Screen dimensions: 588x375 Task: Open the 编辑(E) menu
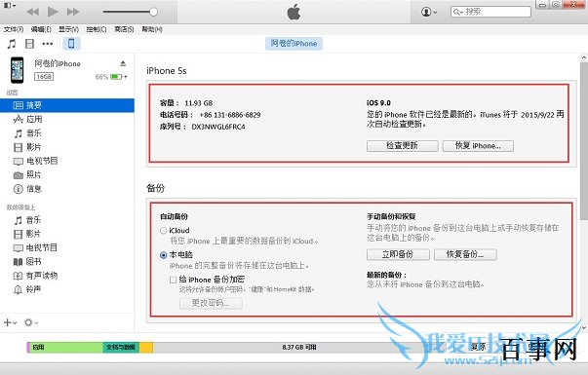[41, 29]
